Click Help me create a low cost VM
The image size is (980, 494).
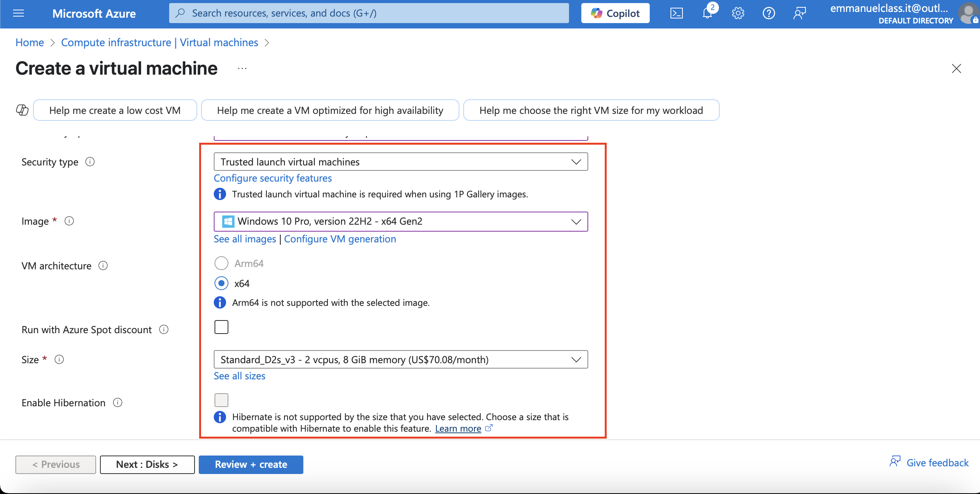115,110
